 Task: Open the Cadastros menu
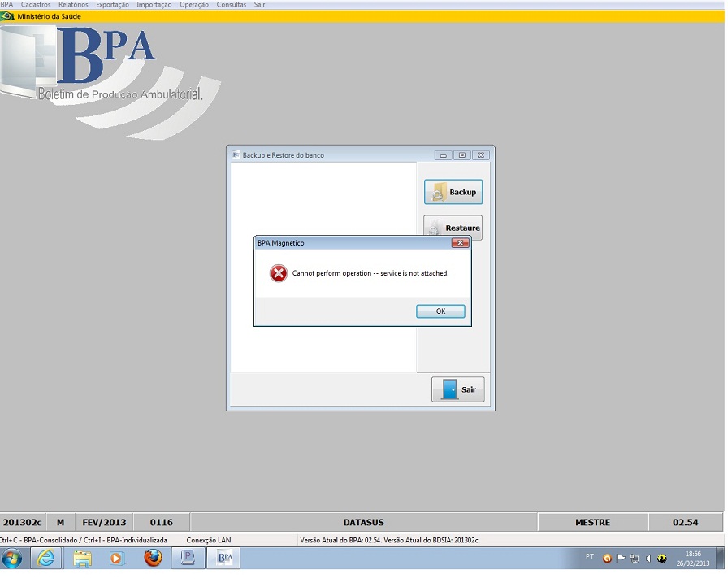(36, 5)
